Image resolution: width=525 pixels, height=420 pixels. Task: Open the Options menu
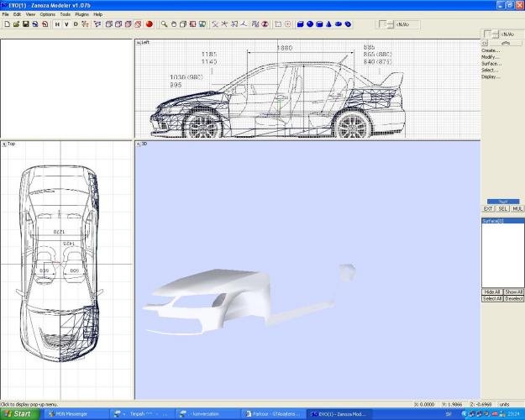47,14
